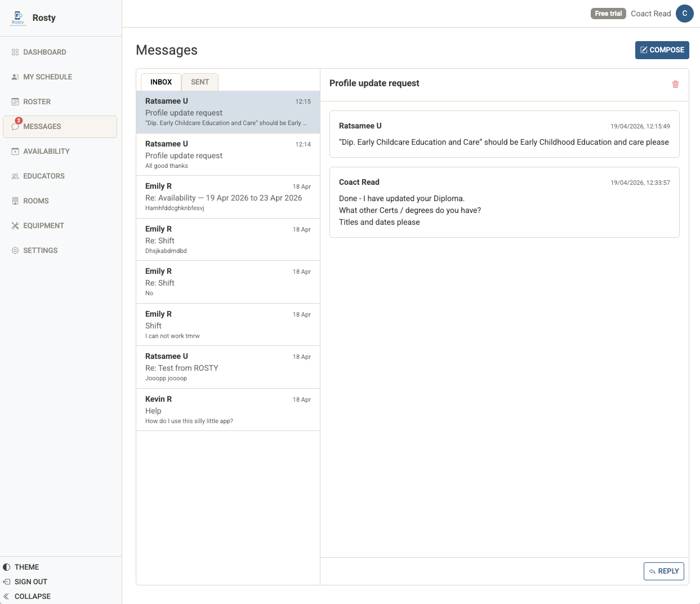The image size is (700, 604).
Task: Open Equipment tools icon in sidebar
Action: [x=15, y=226]
